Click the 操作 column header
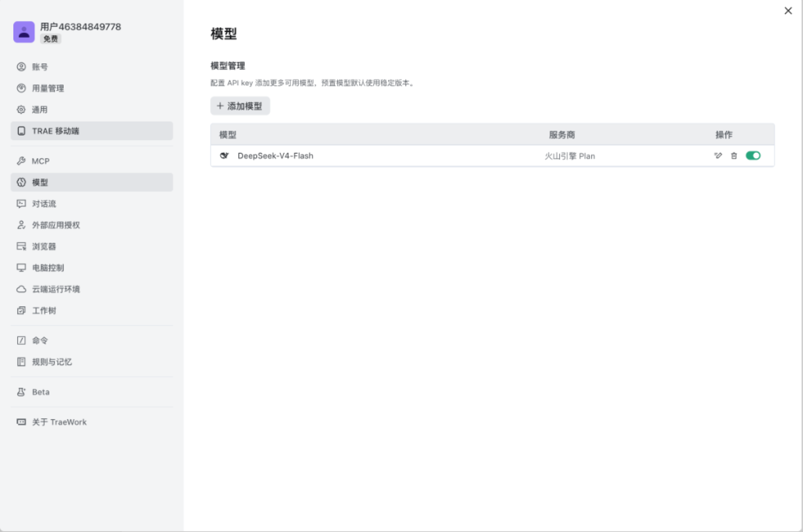The height and width of the screenshot is (532, 803). click(x=724, y=135)
